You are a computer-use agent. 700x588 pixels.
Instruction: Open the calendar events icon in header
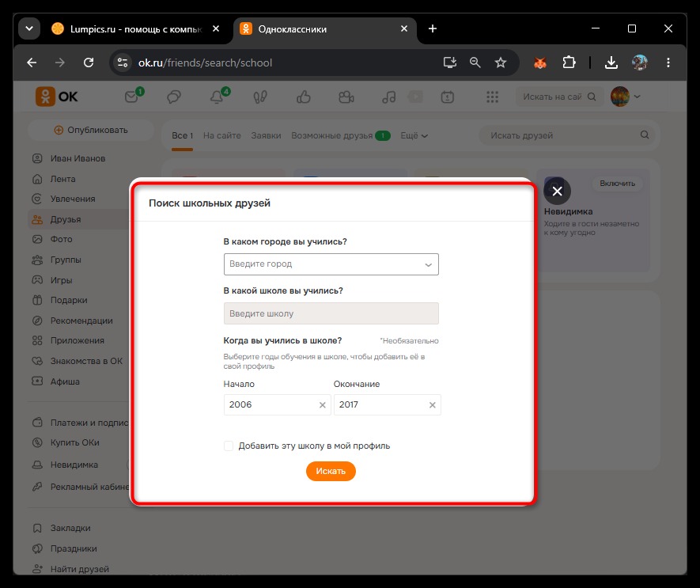click(x=448, y=97)
